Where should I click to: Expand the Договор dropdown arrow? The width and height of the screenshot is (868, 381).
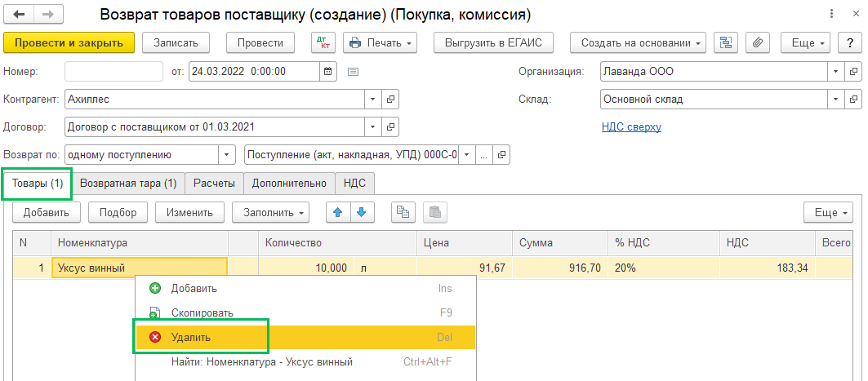(x=372, y=126)
